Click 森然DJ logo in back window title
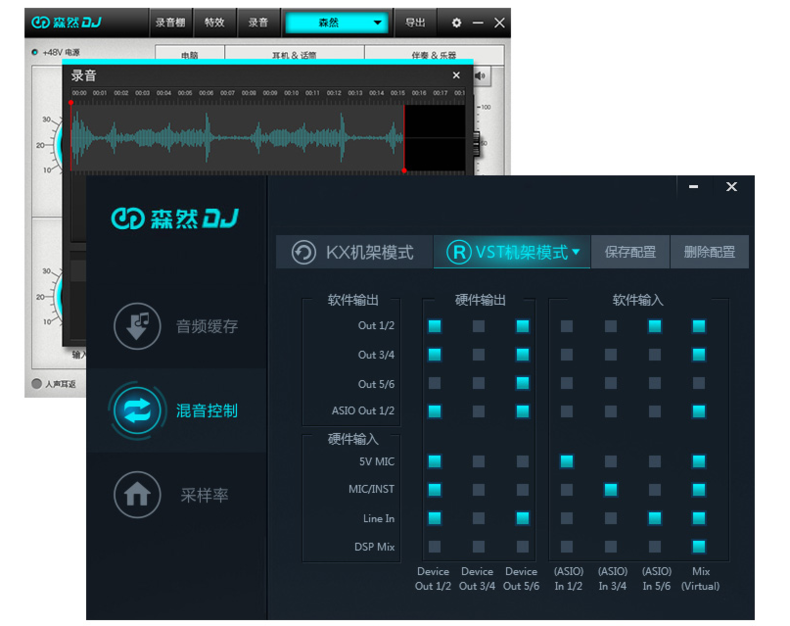This screenshot has height=626, width=790. [x=67, y=22]
